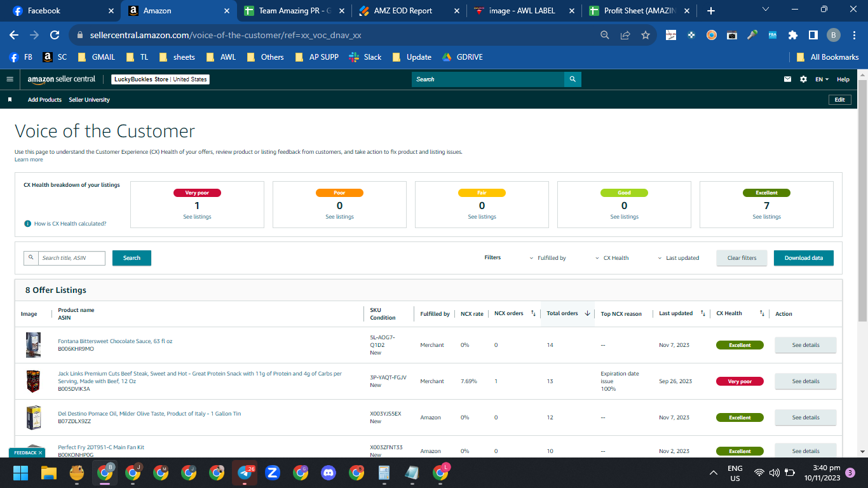See details for Fontana Bittersweet Chocolate Sauce
This screenshot has width=868, height=488.
(x=805, y=345)
